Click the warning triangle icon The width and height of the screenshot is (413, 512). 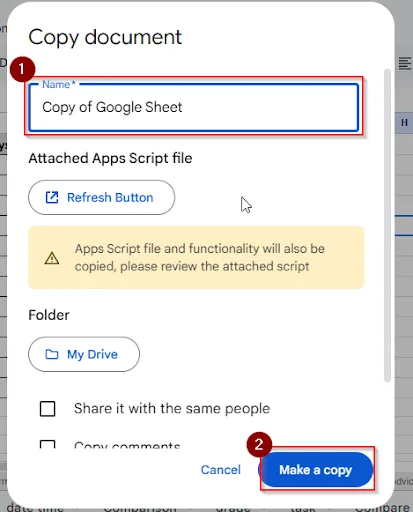[x=52, y=258]
